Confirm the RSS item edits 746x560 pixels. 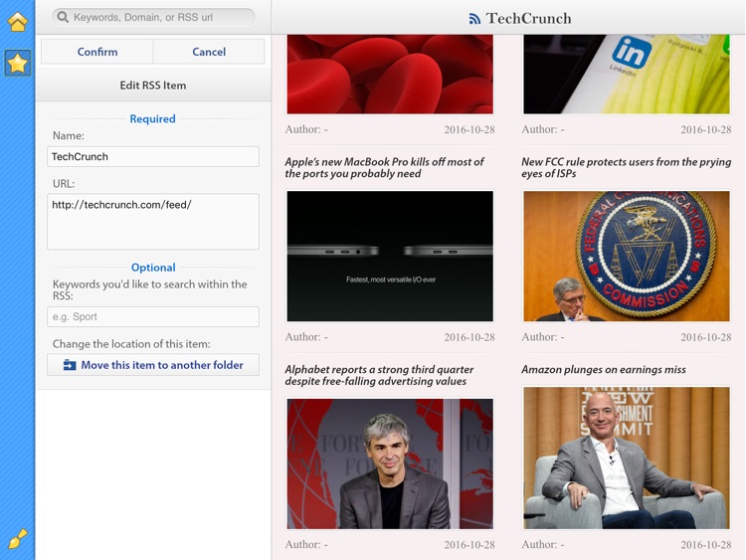[x=97, y=52]
